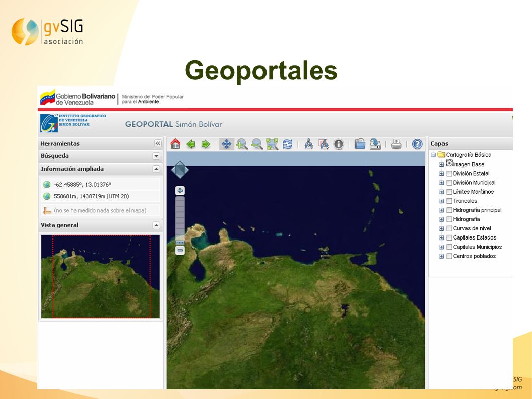The height and width of the screenshot is (399, 532).
Task: Click the Open folder icon in toolbar
Action: point(360,144)
